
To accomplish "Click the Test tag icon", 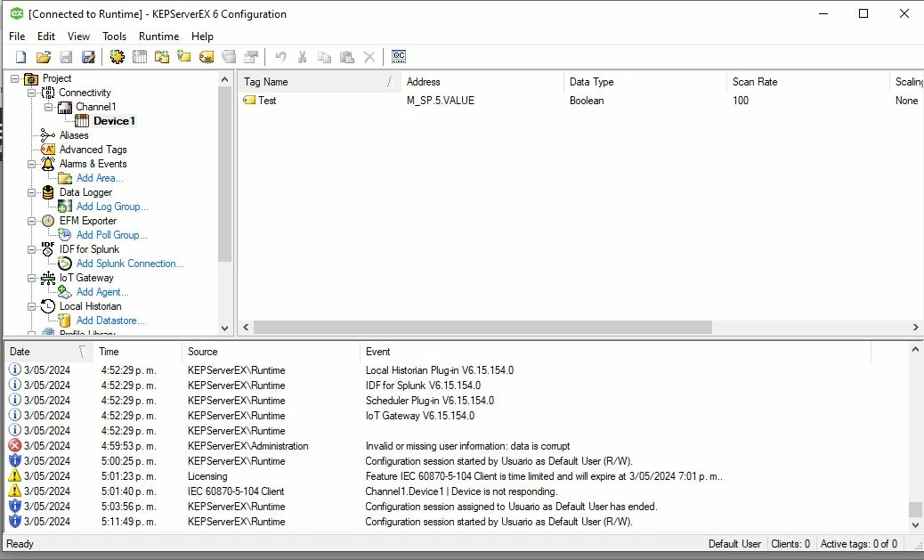I will 249,101.
